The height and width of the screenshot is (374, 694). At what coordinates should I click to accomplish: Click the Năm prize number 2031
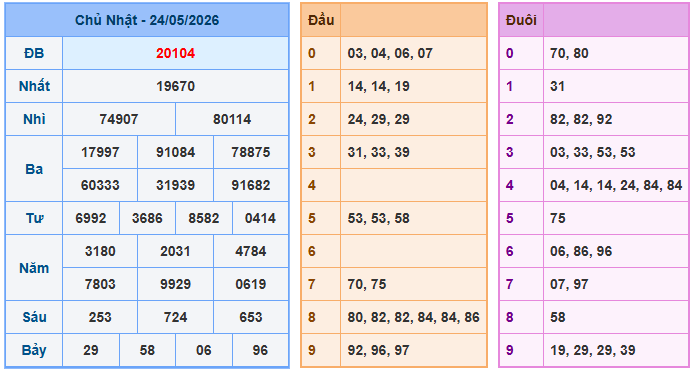point(176,251)
